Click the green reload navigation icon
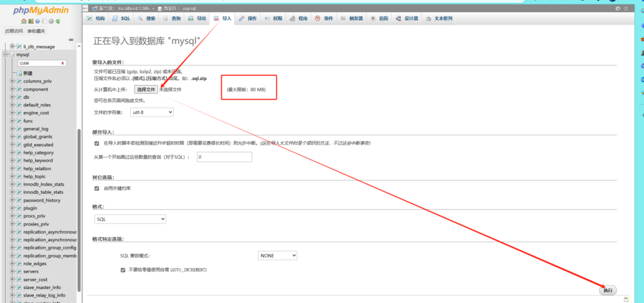This screenshot has height=303, width=644. [x=58, y=21]
